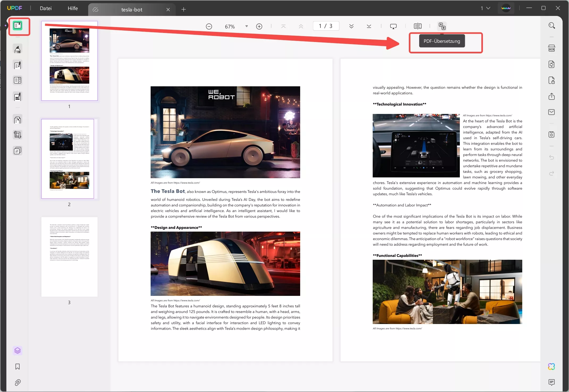Image resolution: width=569 pixels, height=392 pixels.
Task: Open the Reader mode icon
Action: pos(18,26)
